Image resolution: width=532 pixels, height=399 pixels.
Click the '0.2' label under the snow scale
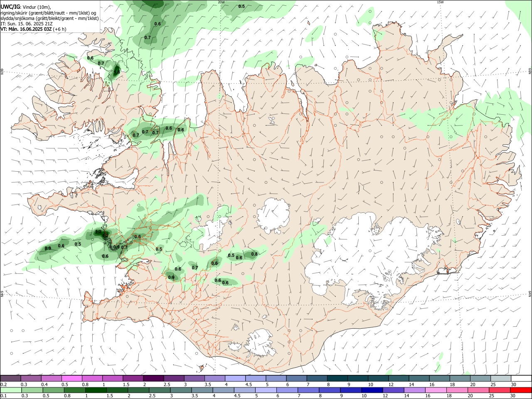tap(3, 384)
